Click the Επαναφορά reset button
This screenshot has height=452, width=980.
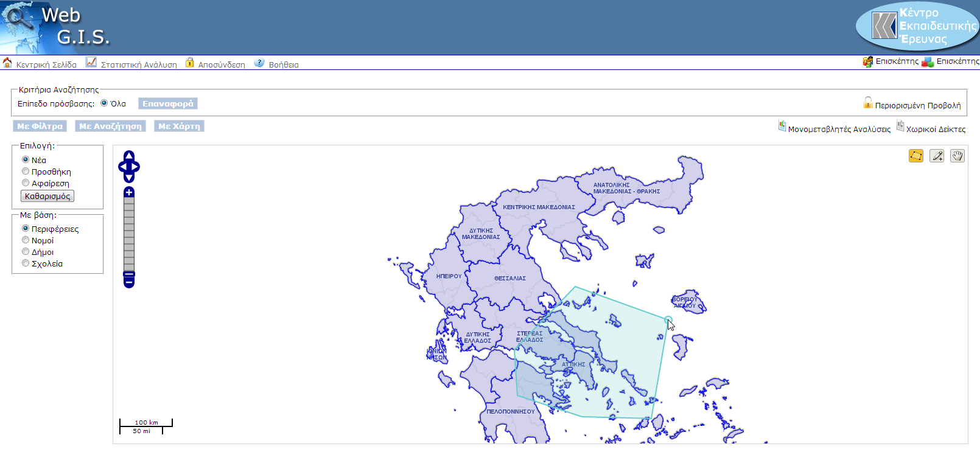pyautogui.click(x=168, y=103)
